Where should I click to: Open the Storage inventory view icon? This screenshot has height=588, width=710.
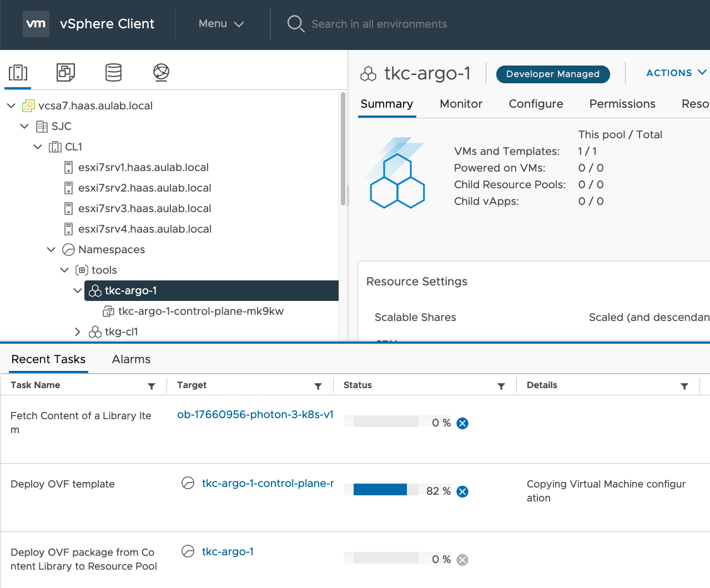pos(113,72)
